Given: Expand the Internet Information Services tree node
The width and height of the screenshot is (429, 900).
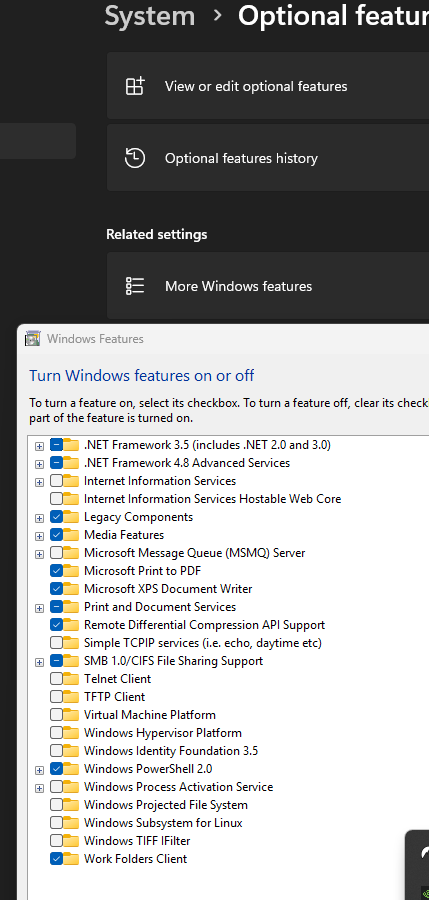Looking at the screenshot, I should 39,482.
